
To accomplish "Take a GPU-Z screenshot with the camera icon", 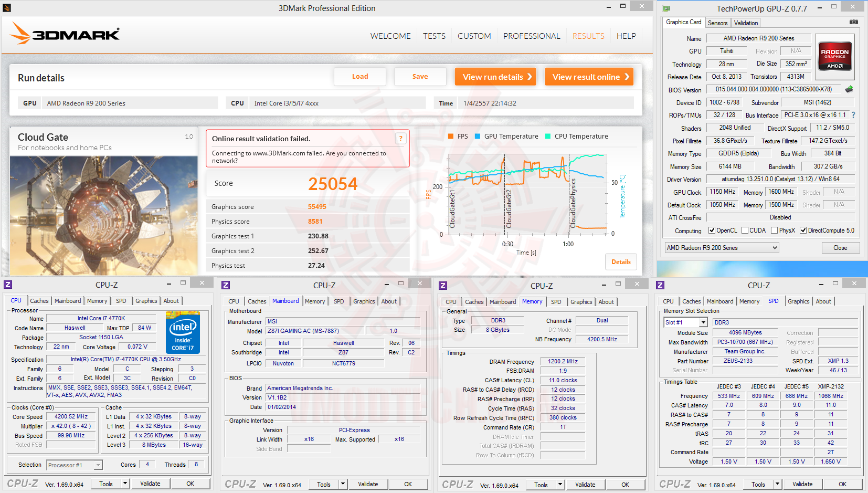I will click(854, 22).
